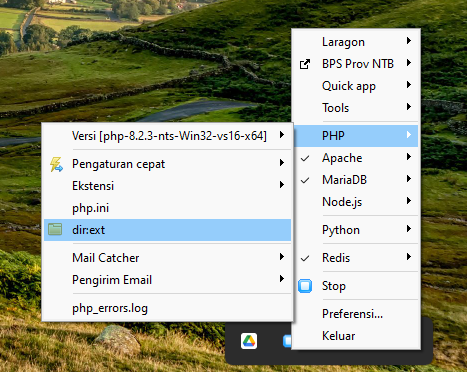The width and height of the screenshot is (467, 372).
Task: Select the Mail Catcher label
Action: (x=106, y=258)
